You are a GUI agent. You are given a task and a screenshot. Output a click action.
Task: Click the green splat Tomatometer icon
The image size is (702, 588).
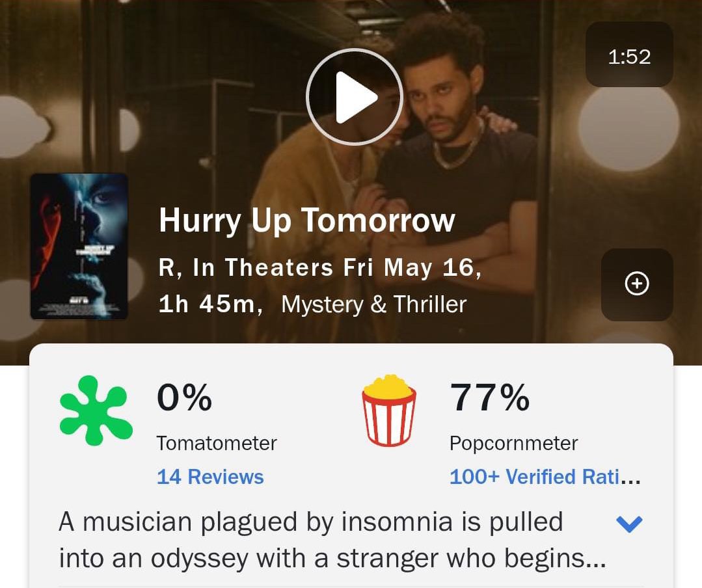pyautogui.click(x=96, y=412)
